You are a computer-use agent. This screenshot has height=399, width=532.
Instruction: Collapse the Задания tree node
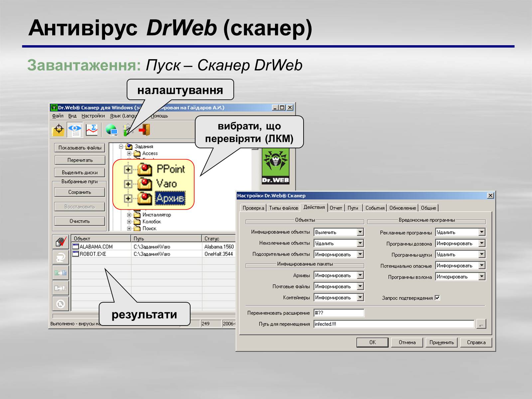pos(121,146)
